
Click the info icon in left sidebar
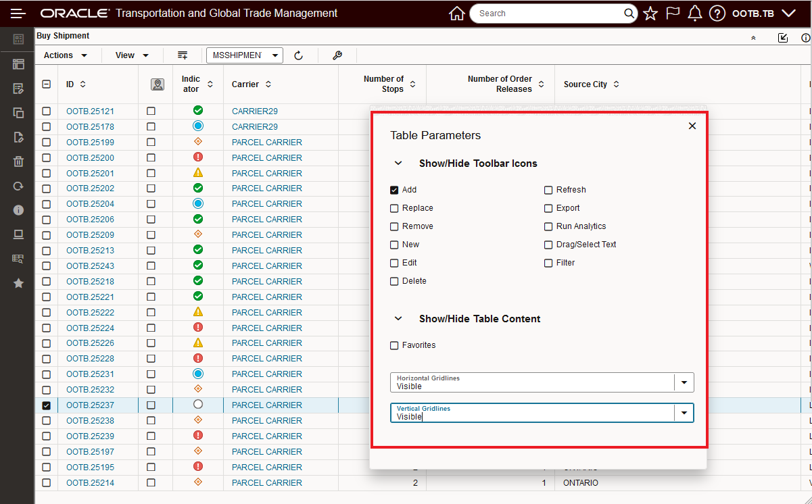pyautogui.click(x=18, y=210)
